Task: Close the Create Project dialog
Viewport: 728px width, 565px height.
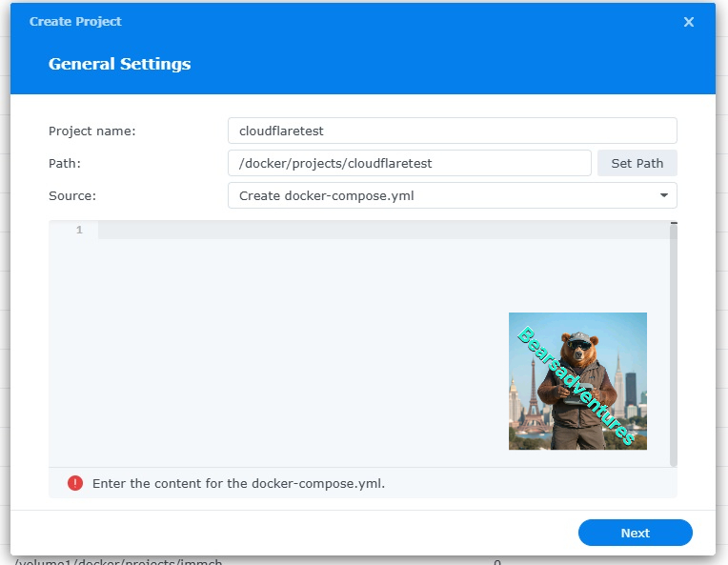Action: 689,22
